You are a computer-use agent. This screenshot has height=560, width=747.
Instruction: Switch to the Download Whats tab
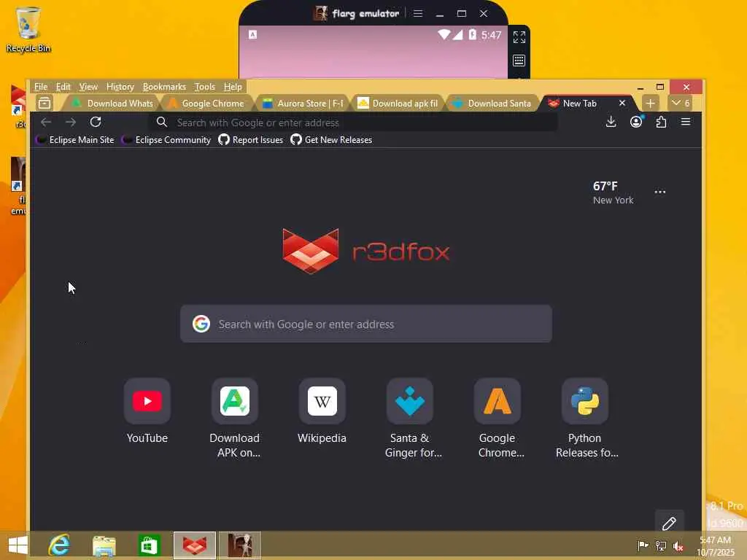112,104
